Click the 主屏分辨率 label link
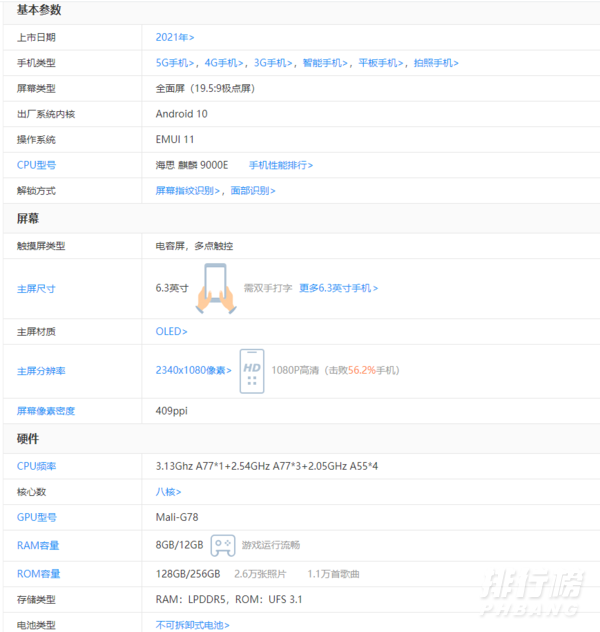Viewport: 600px width, 632px height. 41,371
